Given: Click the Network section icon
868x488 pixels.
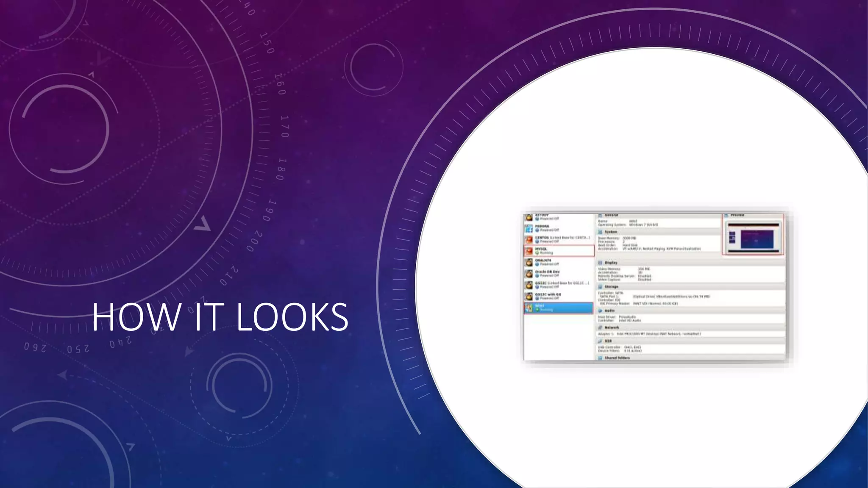Looking at the screenshot, I should 600,327.
